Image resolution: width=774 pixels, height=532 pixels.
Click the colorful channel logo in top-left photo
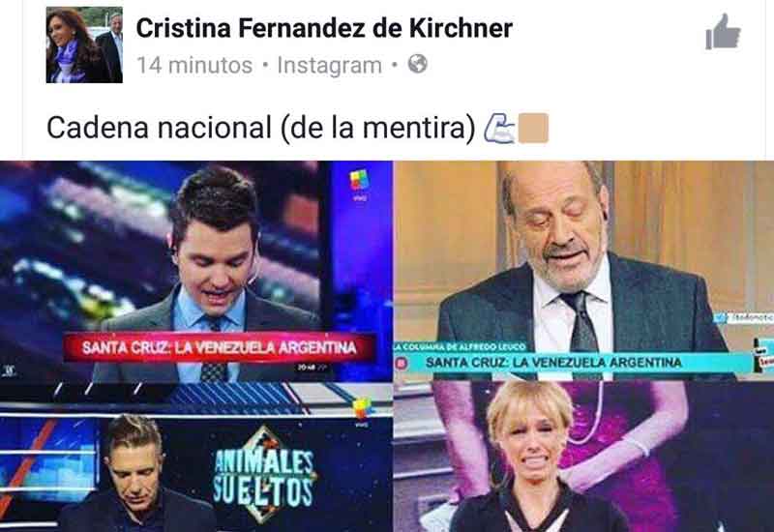tap(359, 182)
